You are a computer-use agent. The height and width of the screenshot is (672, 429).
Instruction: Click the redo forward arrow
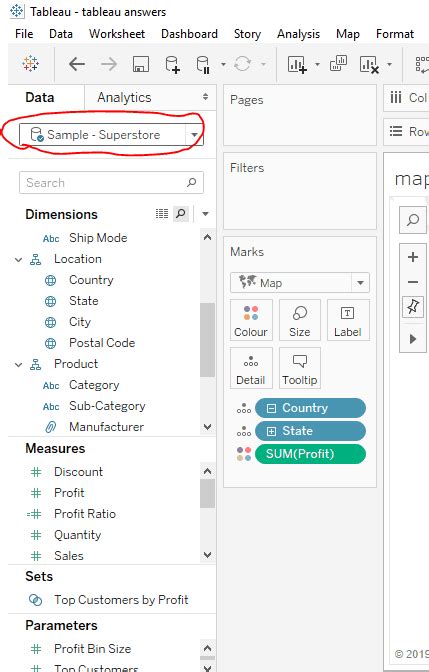click(109, 64)
